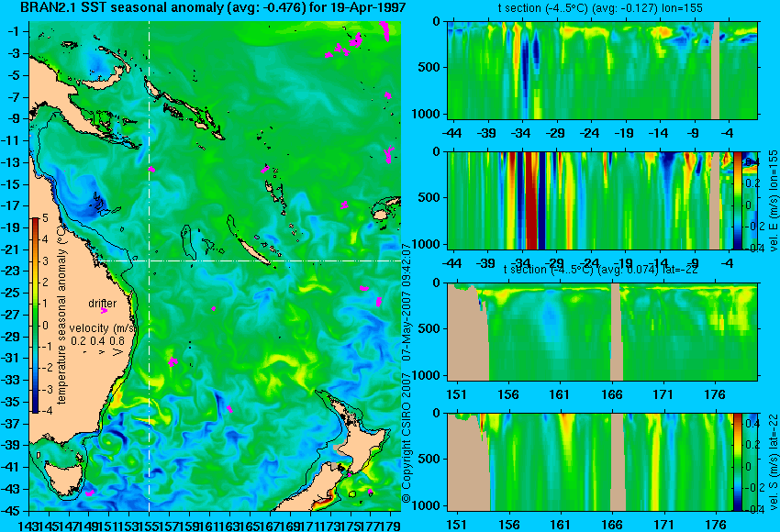Click tick '0' on temperature color bar

[x=45, y=326]
